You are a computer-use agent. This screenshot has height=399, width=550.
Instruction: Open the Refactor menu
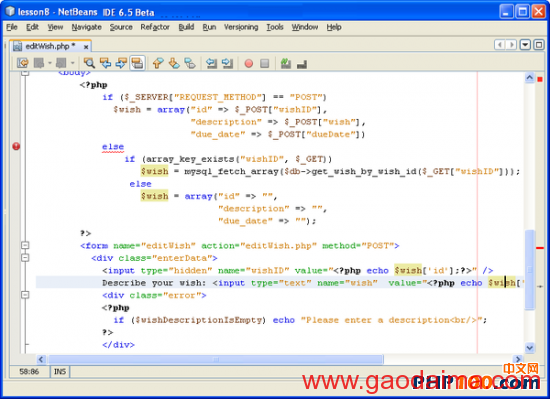[155, 27]
